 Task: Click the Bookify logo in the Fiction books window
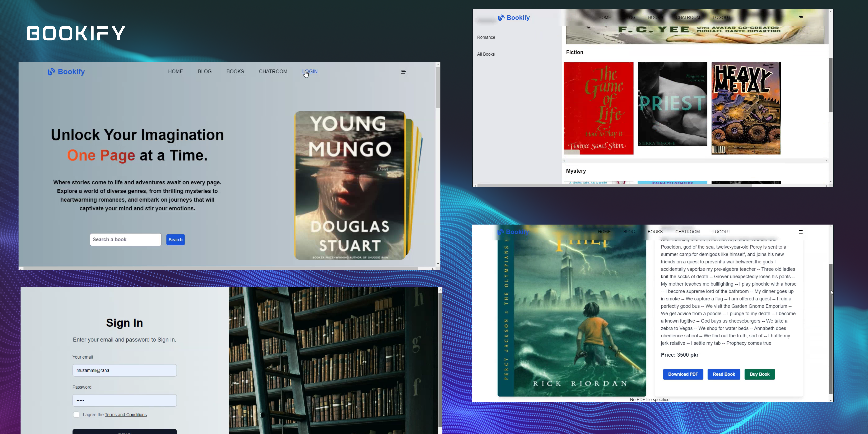tap(514, 18)
